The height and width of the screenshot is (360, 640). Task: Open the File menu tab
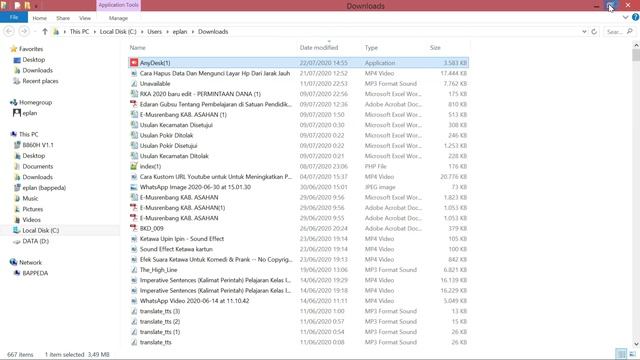pos(14,17)
